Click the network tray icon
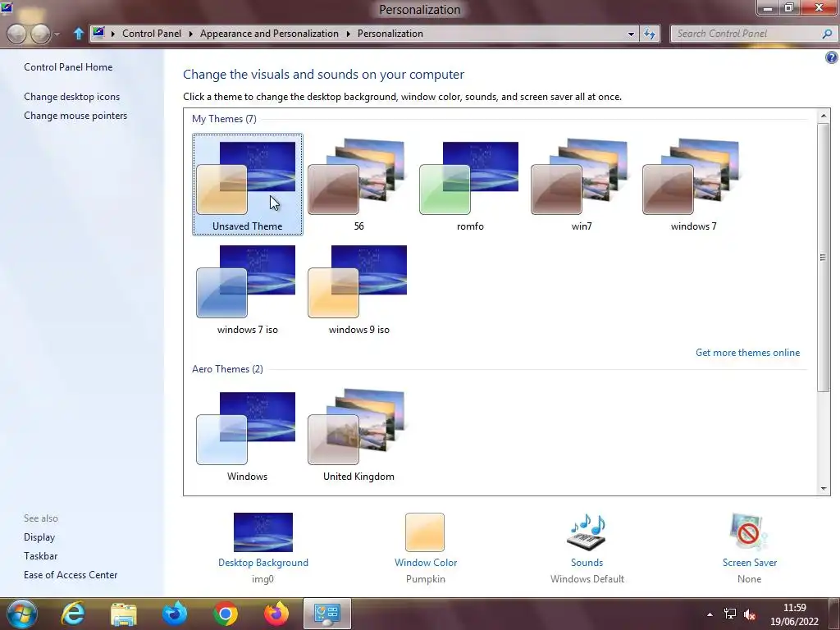The image size is (840, 630). (x=729, y=614)
